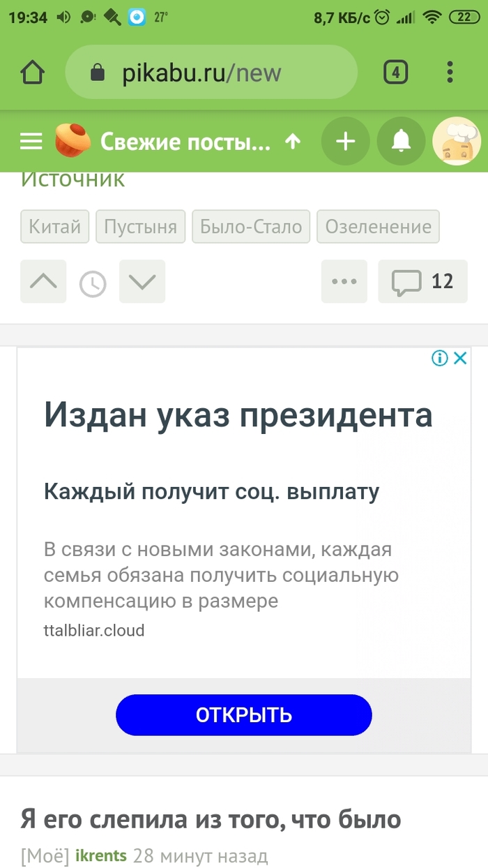488x868 pixels.
Task: Close the ad with the X icon
Action: click(460, 359)
